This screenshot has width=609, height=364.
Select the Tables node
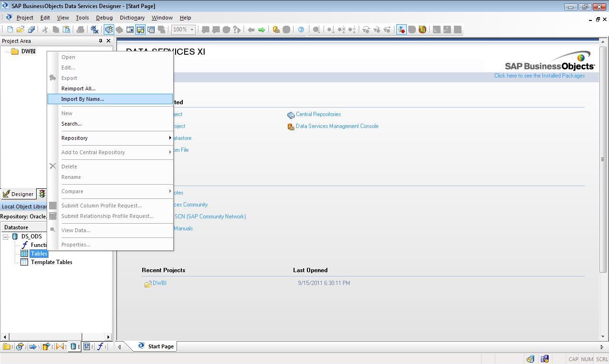point(39,254)
